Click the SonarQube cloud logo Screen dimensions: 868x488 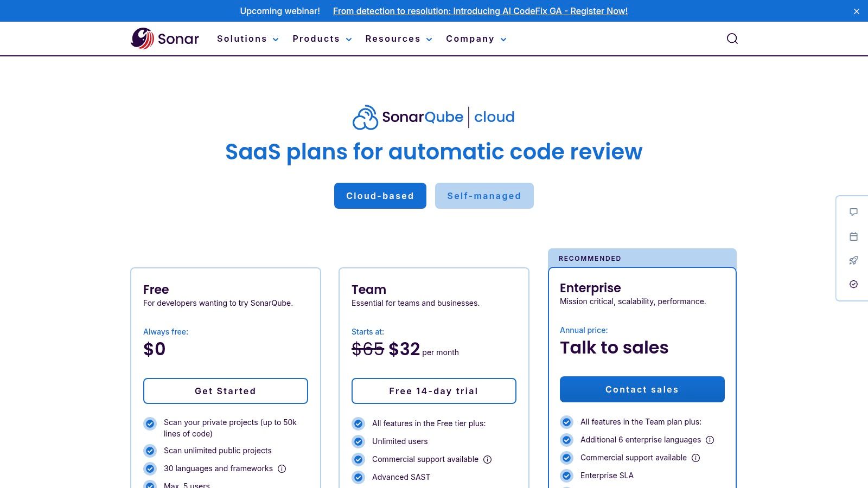pyautogui.click(x=433, y=117)
